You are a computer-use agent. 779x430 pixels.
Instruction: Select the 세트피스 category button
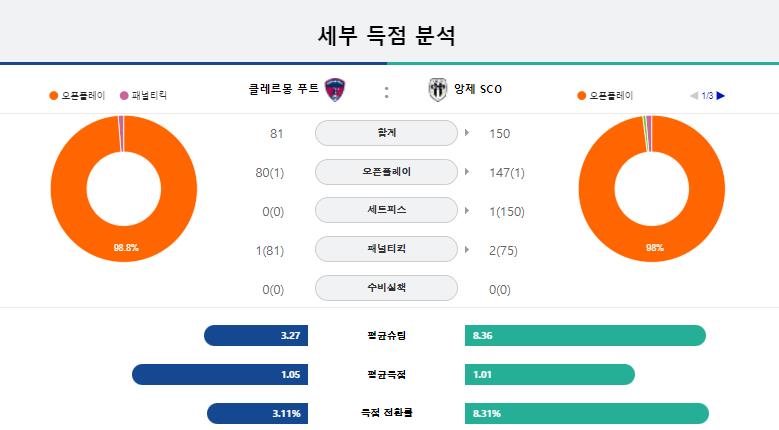[x=387, y=210]
